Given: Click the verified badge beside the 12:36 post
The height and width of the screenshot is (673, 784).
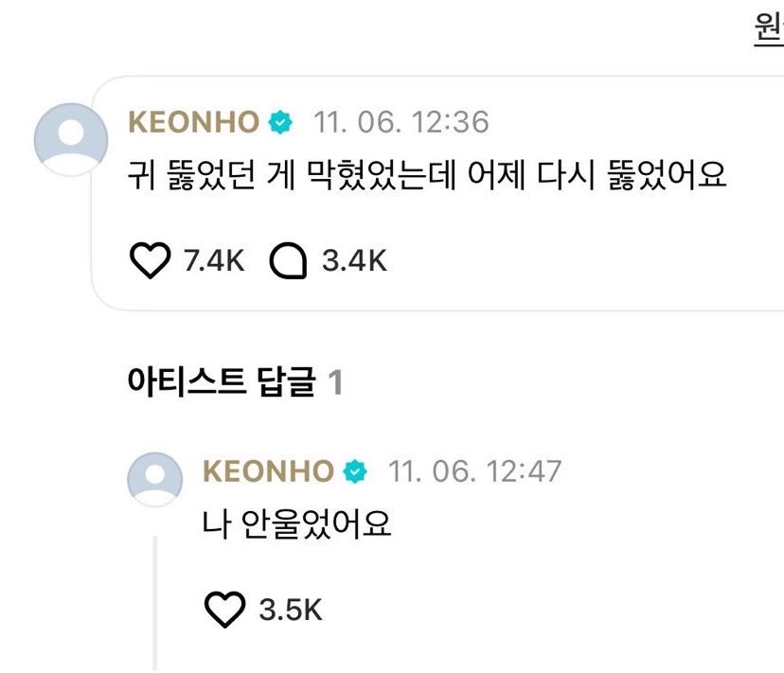Looking at the screenshot, I should tap(280, 122).
